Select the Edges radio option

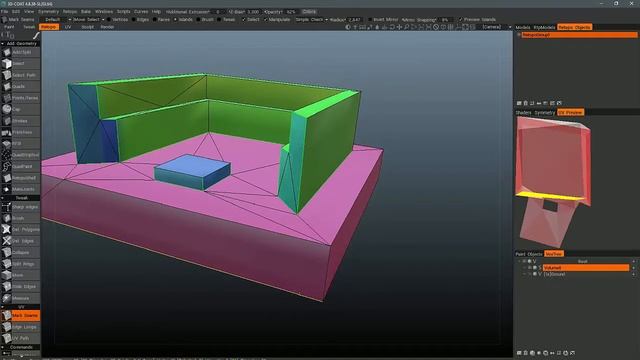[x=140, y=20]
